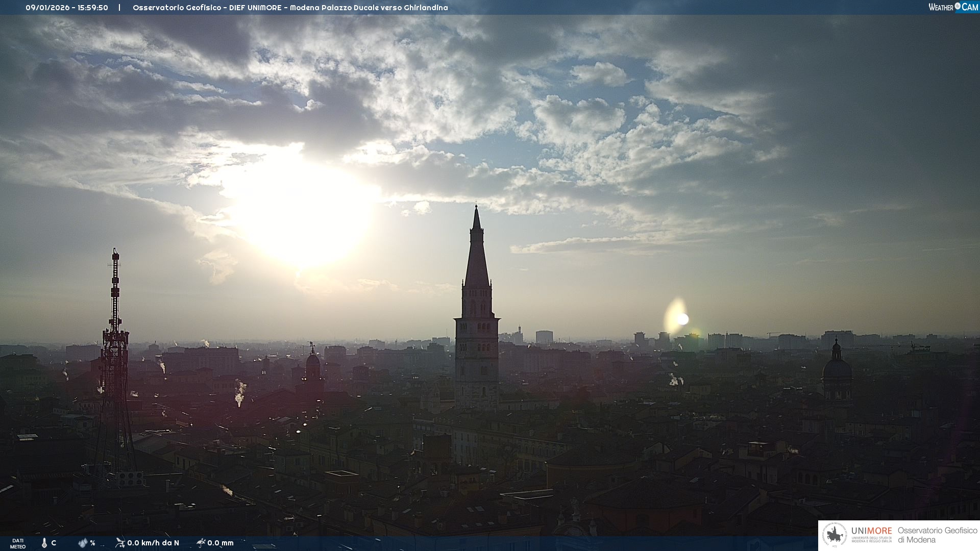The height and width of the screenshot is (551, 980).
Task: Click the Celsius unit label
Action: (54, 543)
